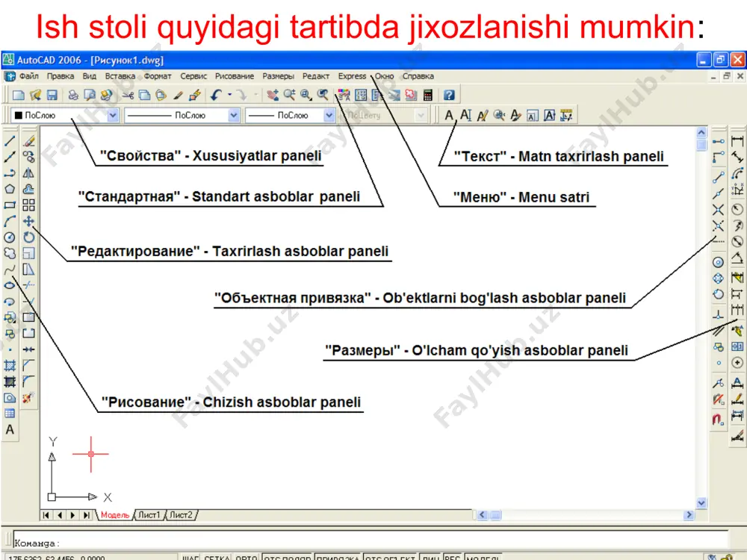This screenshot has width=747, height=560.
Task: Open the Express menu
Action: coord(352,76)
